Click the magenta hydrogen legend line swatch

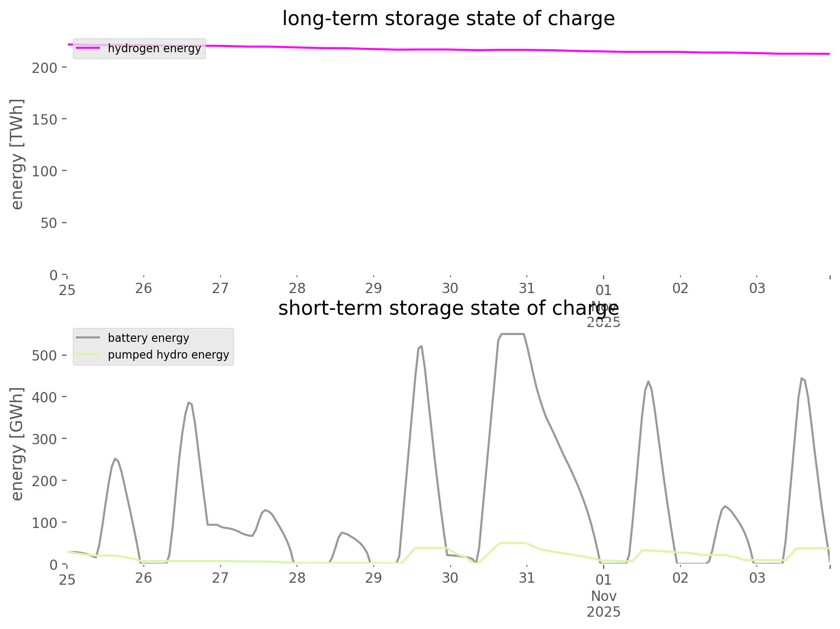pos(88,48)
